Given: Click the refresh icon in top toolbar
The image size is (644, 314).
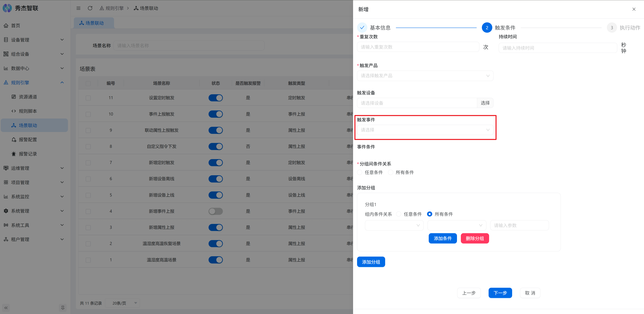Looking at the screenshot, I should pos(90,8).
